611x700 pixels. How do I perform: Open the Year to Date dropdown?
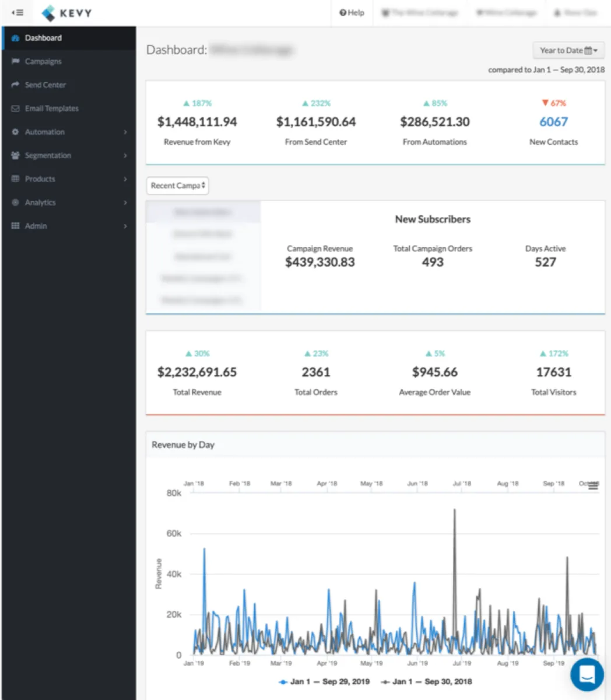pyautogui.click(x=568, y=50)
